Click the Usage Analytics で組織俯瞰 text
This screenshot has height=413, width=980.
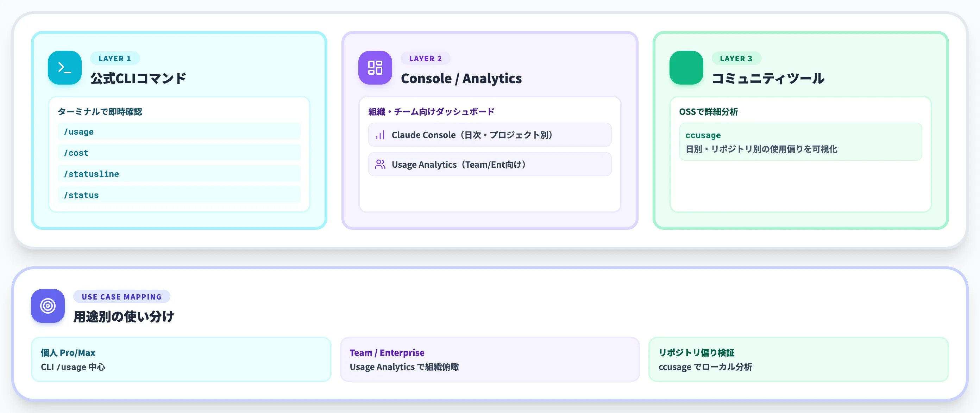click(404, 366)
